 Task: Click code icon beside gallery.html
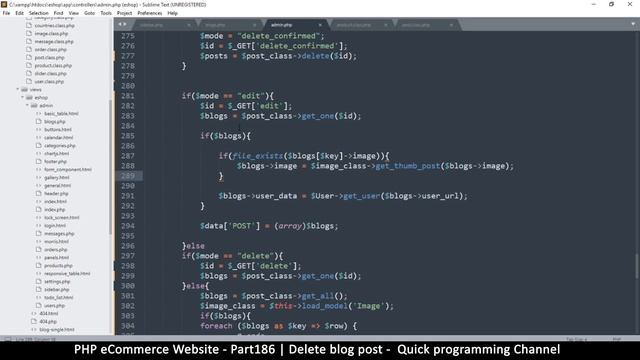(38, 178)
